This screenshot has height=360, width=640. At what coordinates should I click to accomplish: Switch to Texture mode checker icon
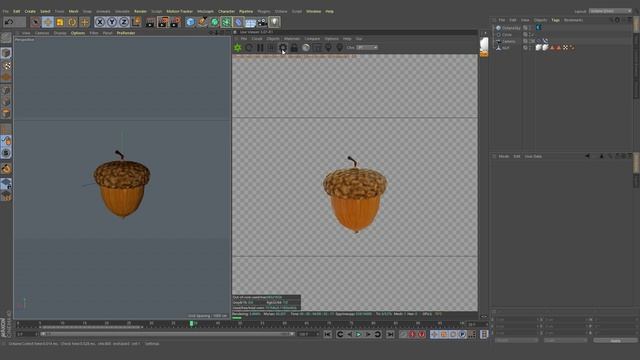[x=6, y=65]
